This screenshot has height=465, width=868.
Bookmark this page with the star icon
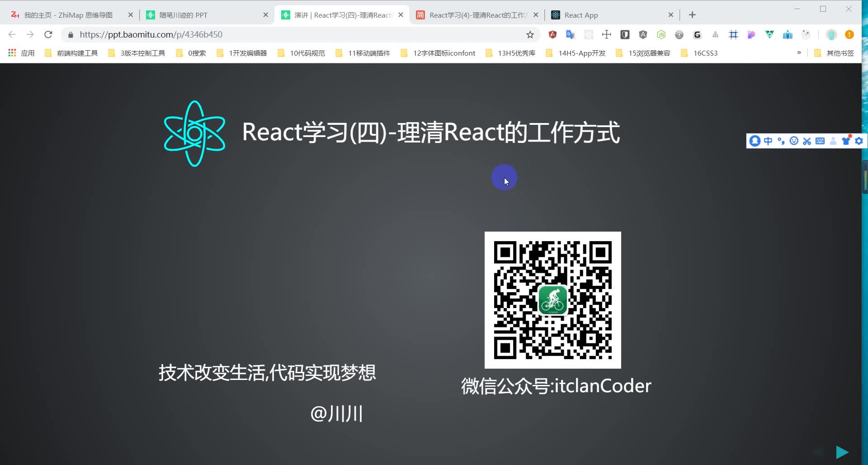click(x=530, y=34)
